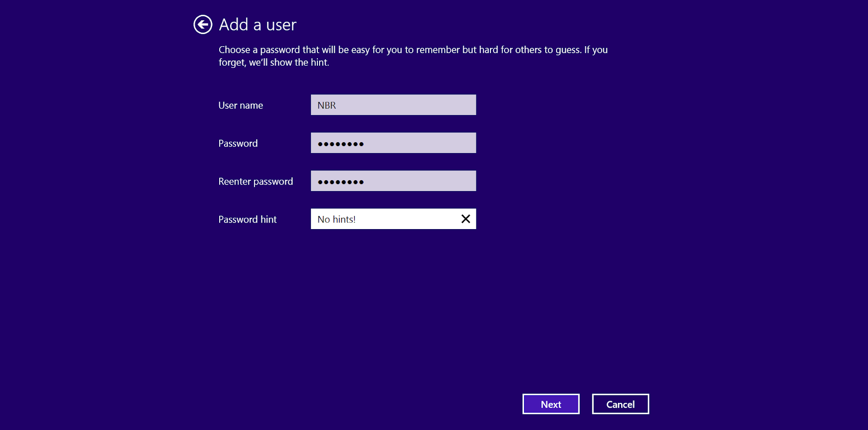This screenshot has width=868, height=430.
Task: Click the 'Choose a password' instruction text
Action: [x=413, y=56]
